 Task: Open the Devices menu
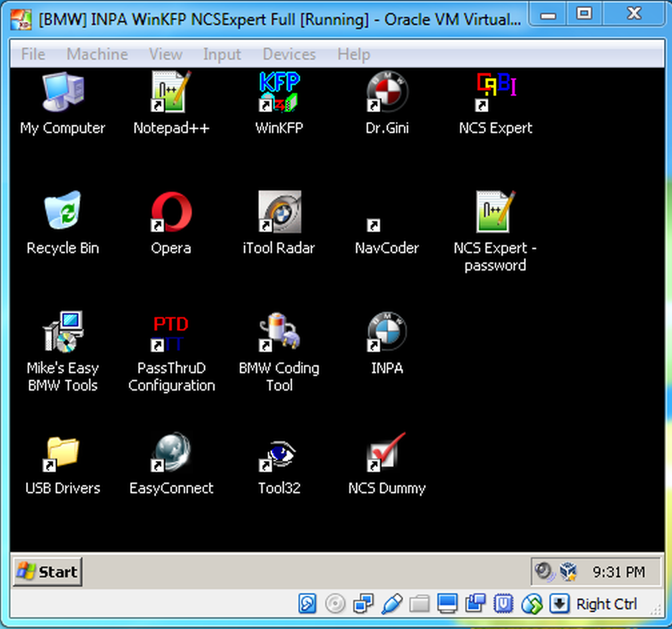289,54
